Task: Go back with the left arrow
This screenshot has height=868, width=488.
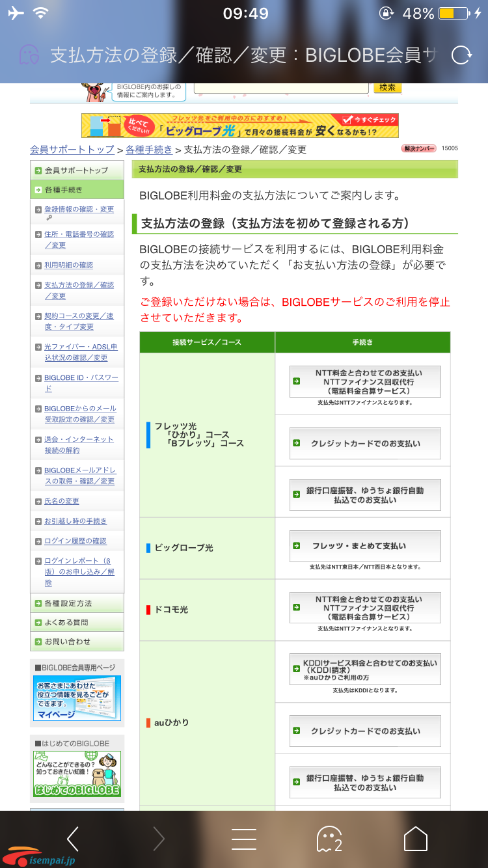Action: tap(73, 839)
